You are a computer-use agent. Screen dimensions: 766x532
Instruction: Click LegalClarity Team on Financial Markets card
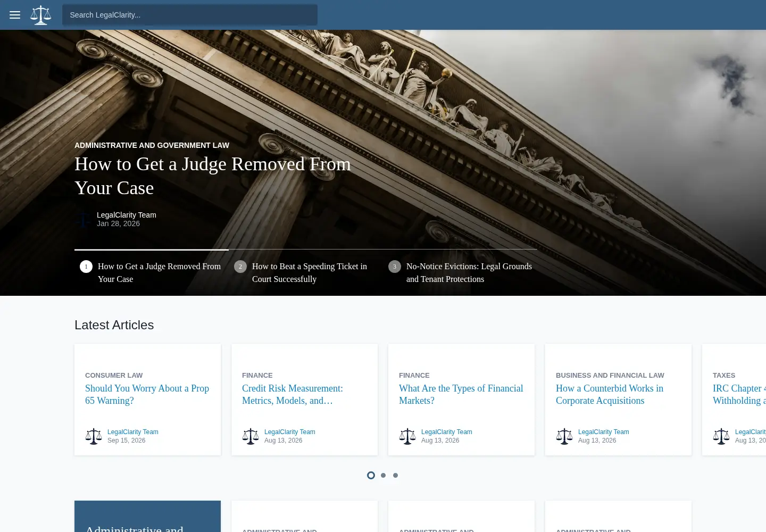tap(447, 432)
